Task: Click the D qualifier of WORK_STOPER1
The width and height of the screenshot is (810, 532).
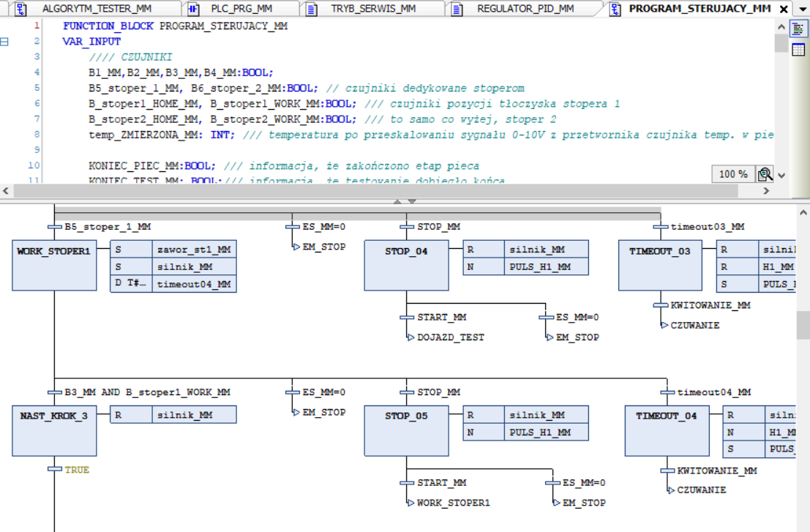Action: pyautogui.click(x=131, y=284)
